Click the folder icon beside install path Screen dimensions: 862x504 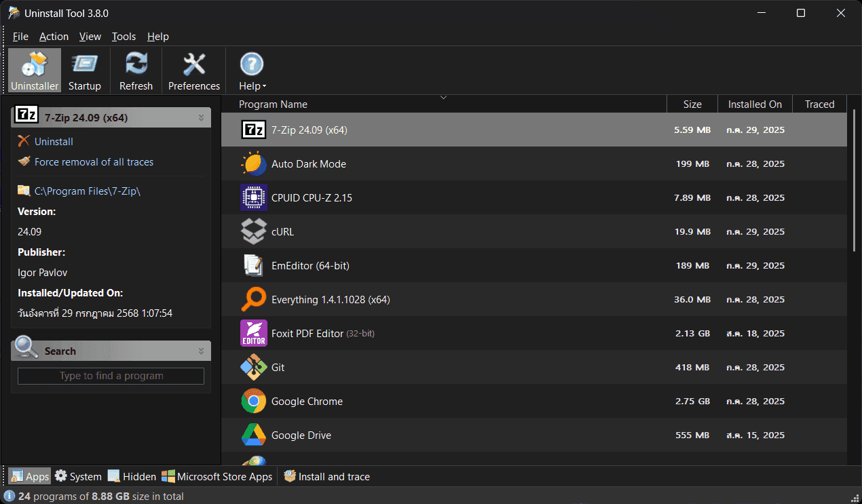pyautogui.click(x=24, y=191)
